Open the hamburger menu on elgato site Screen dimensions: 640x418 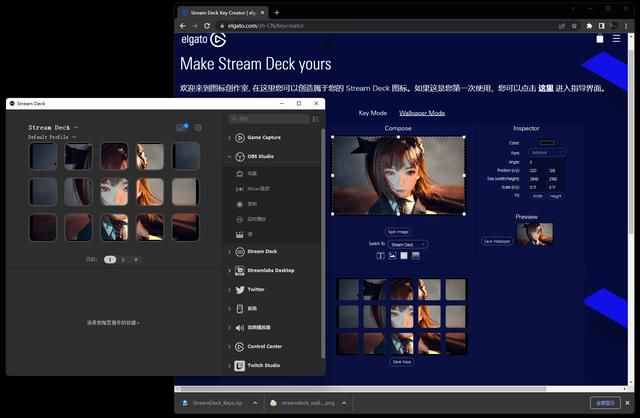click(x=616, y=38)
